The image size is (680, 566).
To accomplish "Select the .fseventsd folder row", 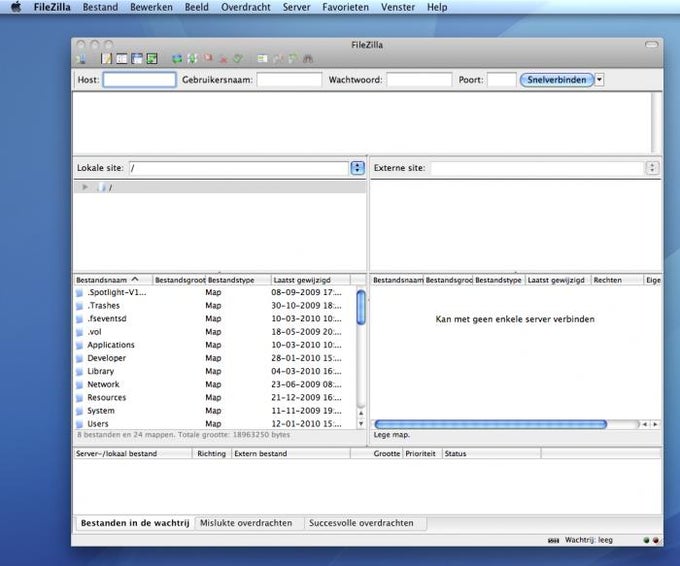I will (x=215, y=319).
